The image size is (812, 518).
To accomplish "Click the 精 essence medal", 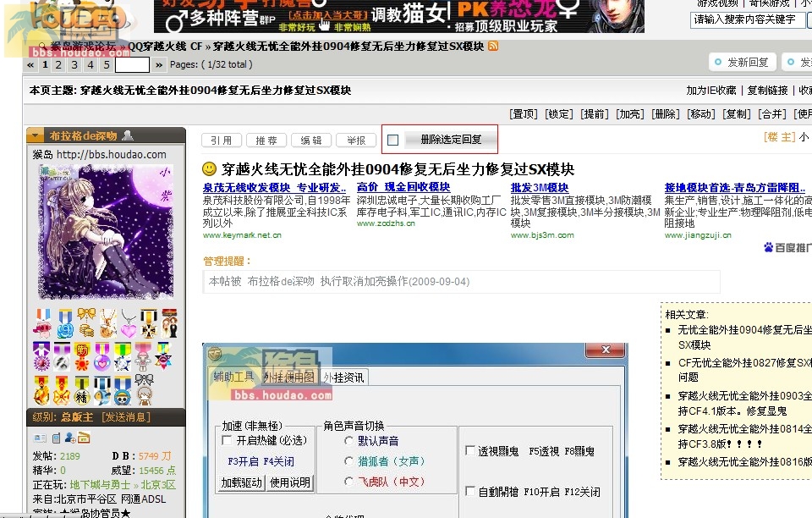I will click(82, 389).
